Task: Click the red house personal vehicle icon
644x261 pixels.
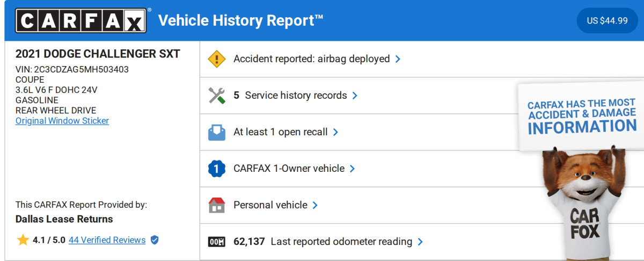Action: pyautogui.click(x=217, y=205)
